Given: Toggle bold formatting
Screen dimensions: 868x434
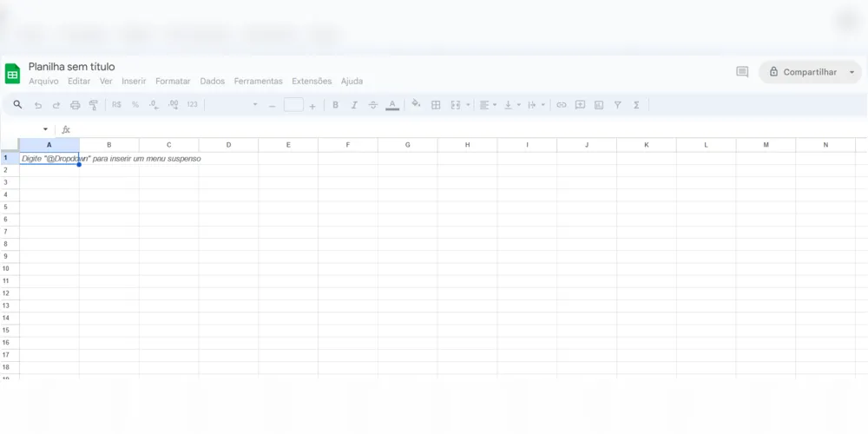Looking at the screenshot, I should coord(335,105).
